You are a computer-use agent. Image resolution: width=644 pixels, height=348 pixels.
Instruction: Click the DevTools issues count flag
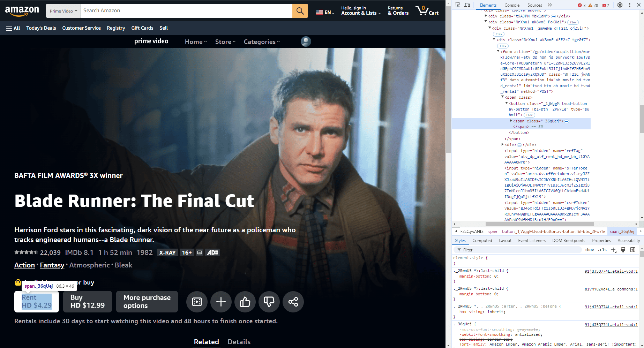point(606,5)
